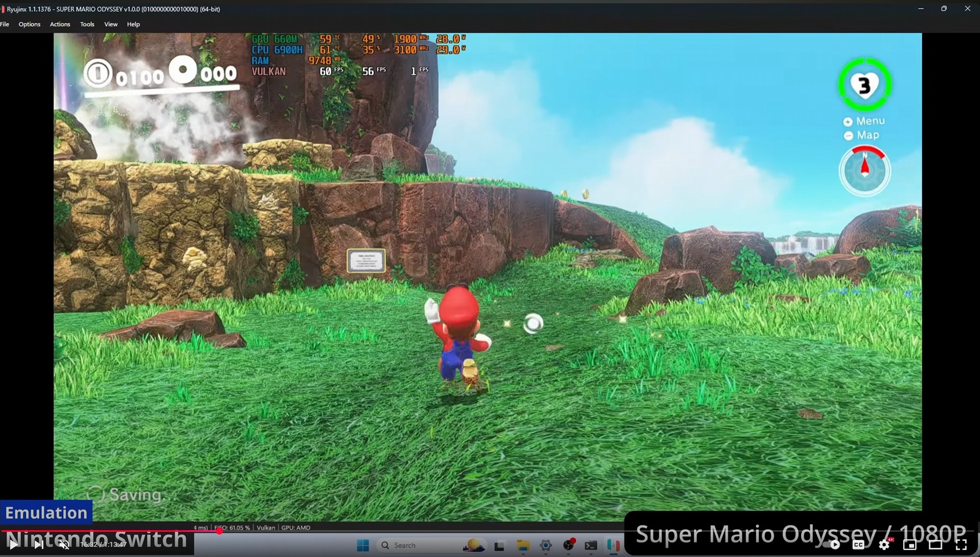
Task: Open the View menu in Ryujinx
Action: [x=111, y=24]
